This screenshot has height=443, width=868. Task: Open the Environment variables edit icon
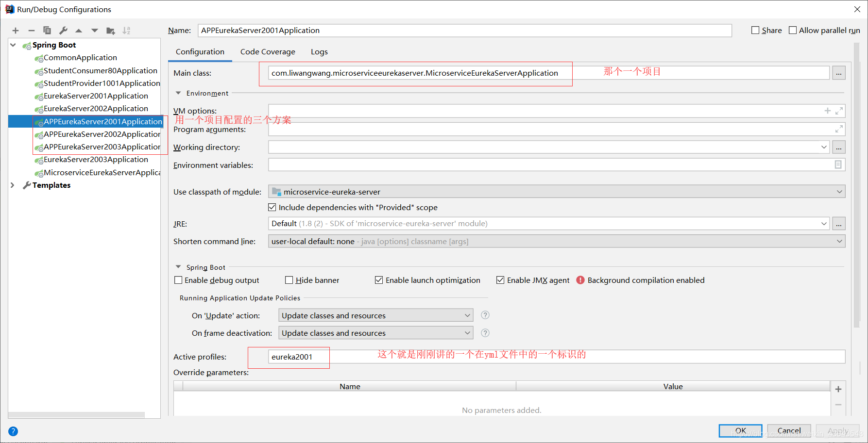click(838, 164)
